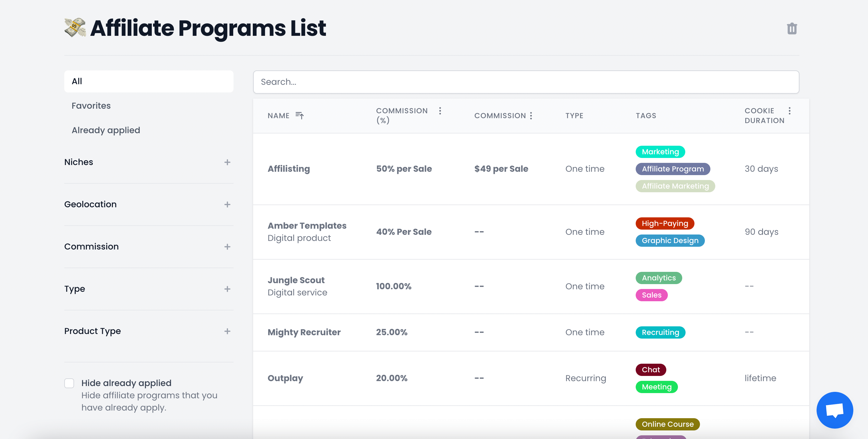Click '25.00%' commission for Mighty Recruiter
868x439 pixels.
point(391,332)
